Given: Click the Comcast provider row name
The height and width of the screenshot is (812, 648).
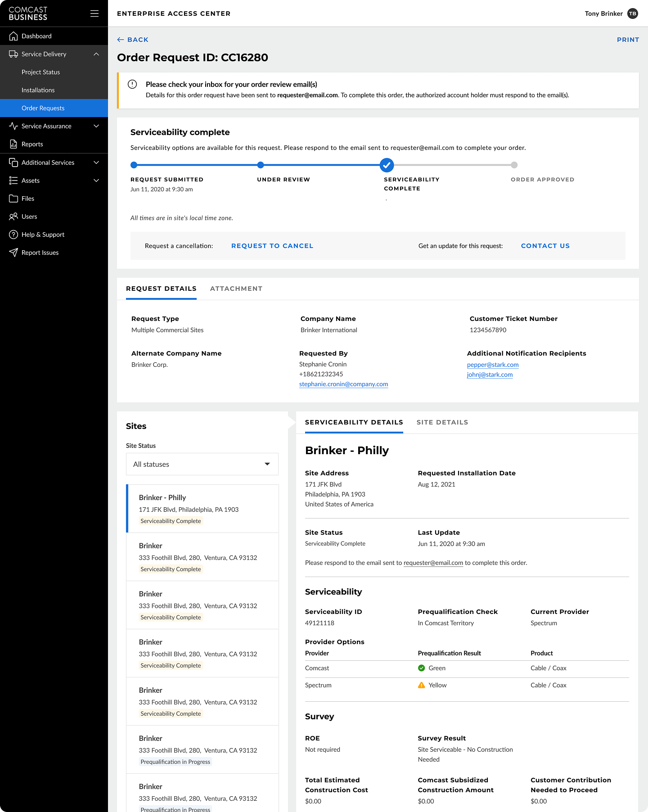Looking at the screenshot, I should (317, 668).
